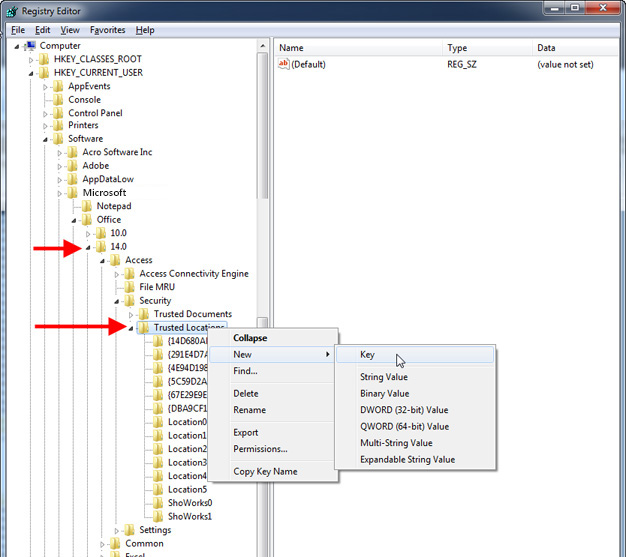Click the Computer icon at tree root
626x557 pixels.
click(x=30, y=46)
